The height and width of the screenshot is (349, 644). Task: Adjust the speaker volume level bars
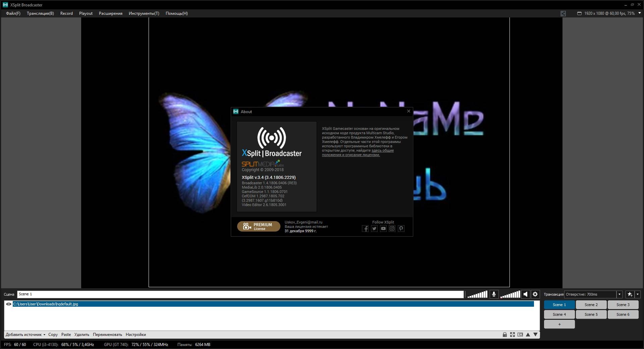510,294
